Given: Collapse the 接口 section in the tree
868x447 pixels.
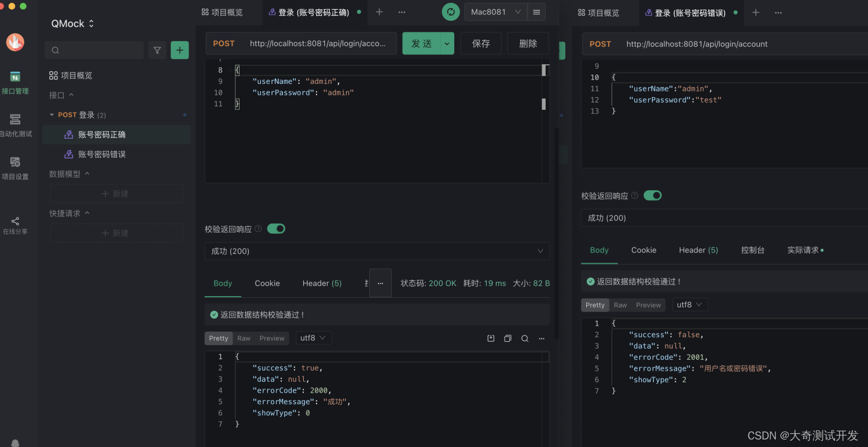Looking at the screenshot, I should click(61, 95).
